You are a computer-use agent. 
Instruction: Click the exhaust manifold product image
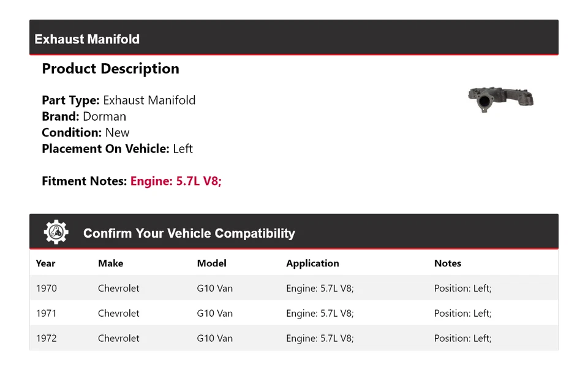click(500, 99)
